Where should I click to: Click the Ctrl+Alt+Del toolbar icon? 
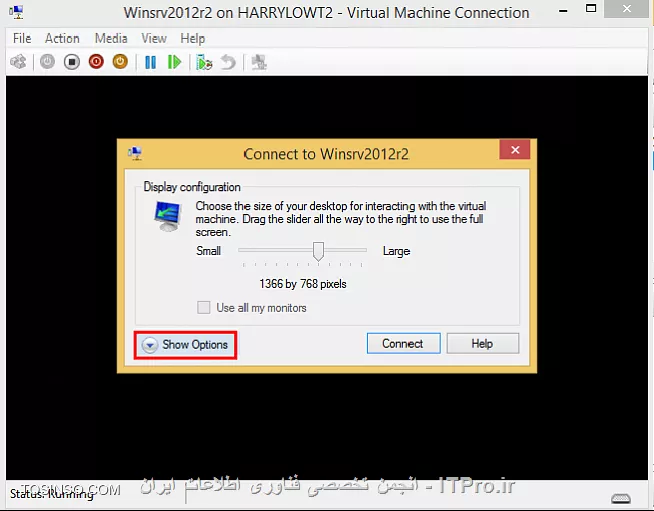(18, 63)
